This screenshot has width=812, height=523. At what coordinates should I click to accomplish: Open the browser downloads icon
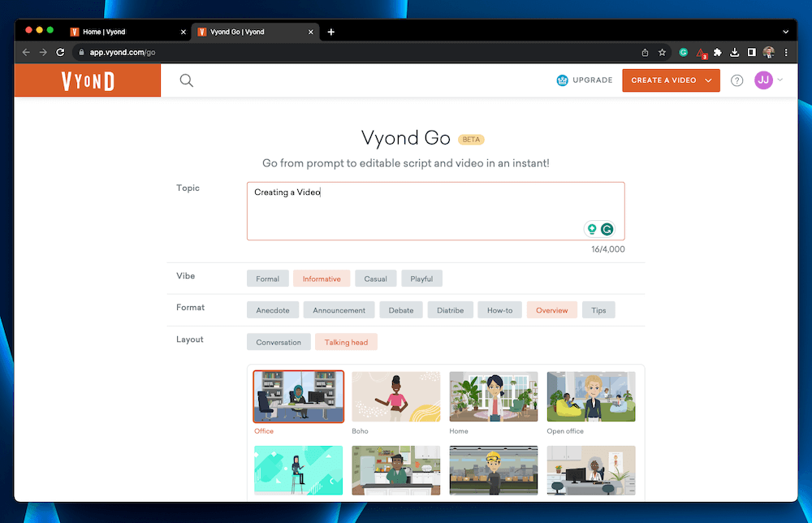click(734, 52)
